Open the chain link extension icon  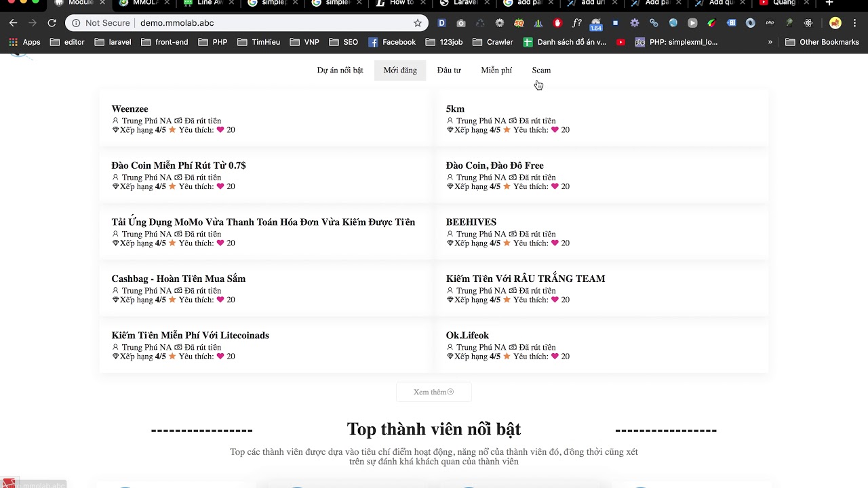[x=654, y=23]
